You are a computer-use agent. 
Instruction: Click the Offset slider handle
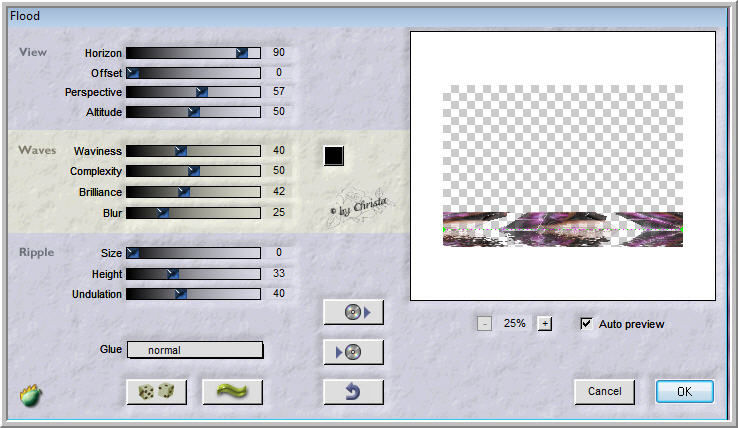click(x=133, y=73)
